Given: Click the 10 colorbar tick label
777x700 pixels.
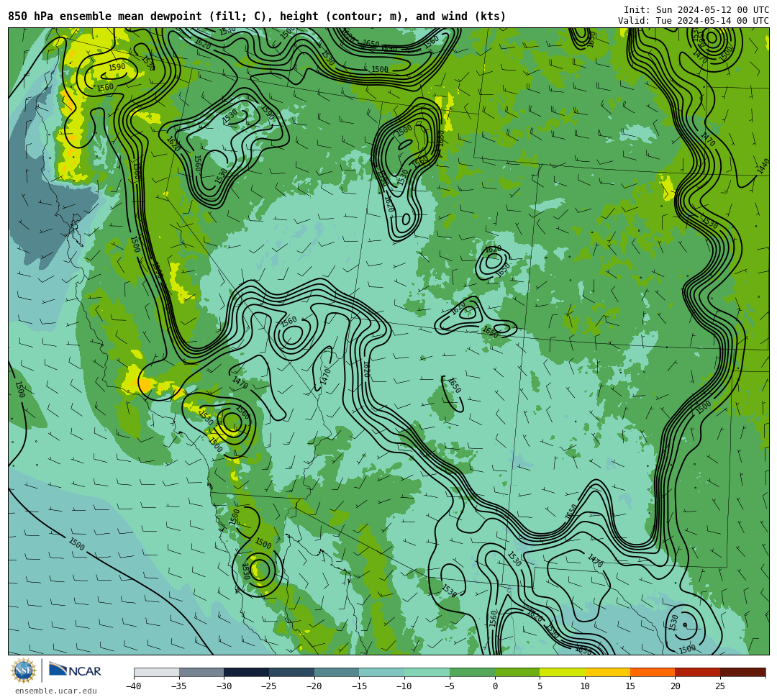Looking at the screenshot, I should pos(585,686).
